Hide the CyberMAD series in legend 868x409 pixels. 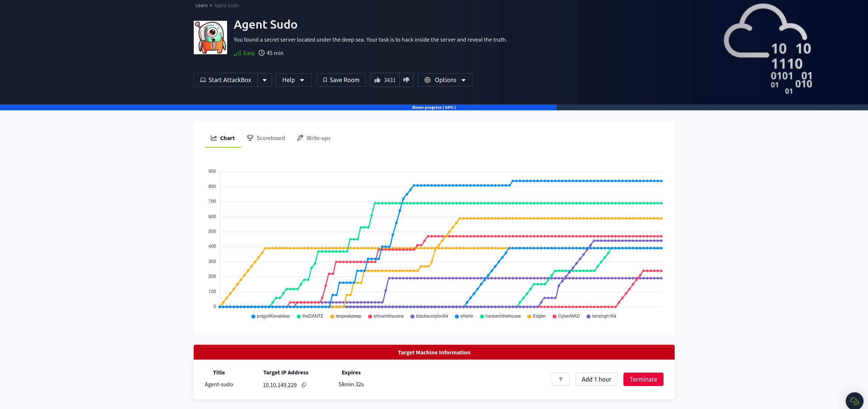click(566, 316)
